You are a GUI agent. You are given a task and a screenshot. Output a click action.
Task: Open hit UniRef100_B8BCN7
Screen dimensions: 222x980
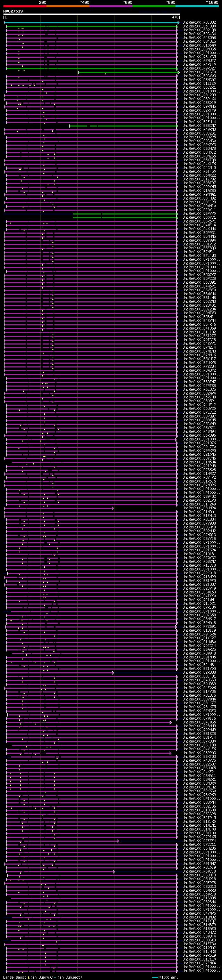click(199, 125)
